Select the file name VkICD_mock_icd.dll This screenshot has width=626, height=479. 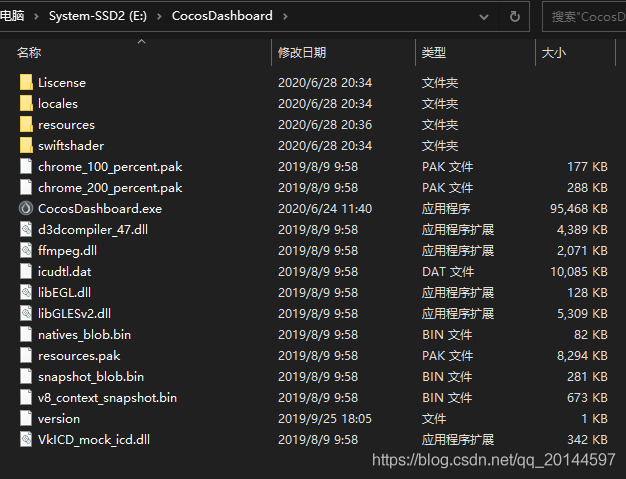(94, 440)
